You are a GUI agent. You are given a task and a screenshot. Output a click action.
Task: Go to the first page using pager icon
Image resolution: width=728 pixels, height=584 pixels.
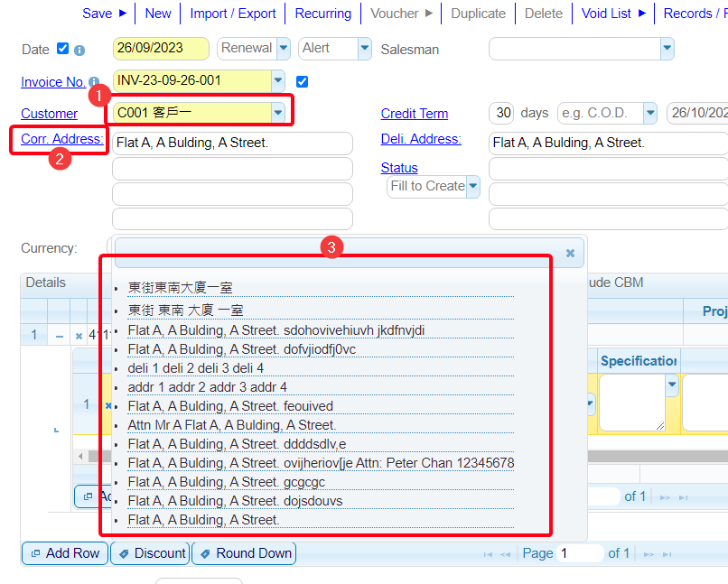[x=488, y=553]
